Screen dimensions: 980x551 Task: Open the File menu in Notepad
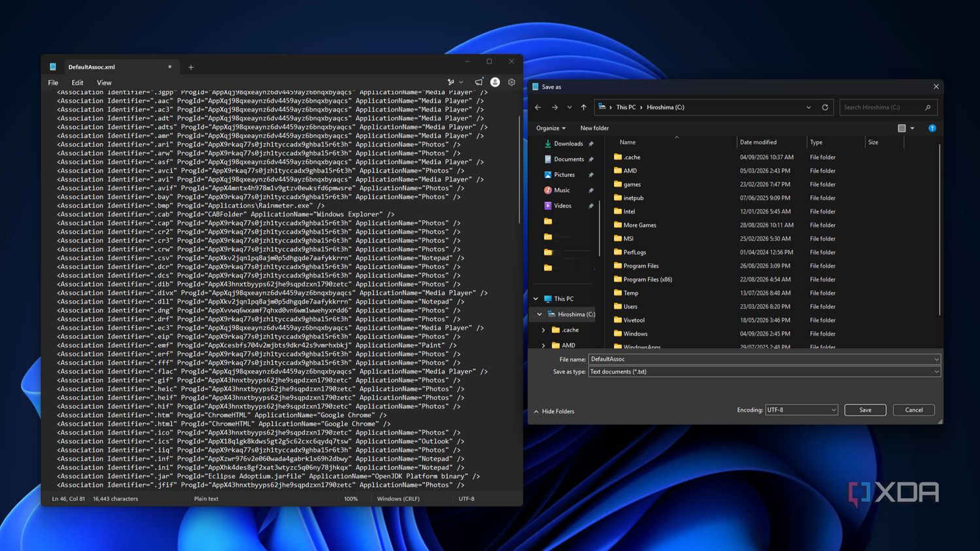[53, 83]
